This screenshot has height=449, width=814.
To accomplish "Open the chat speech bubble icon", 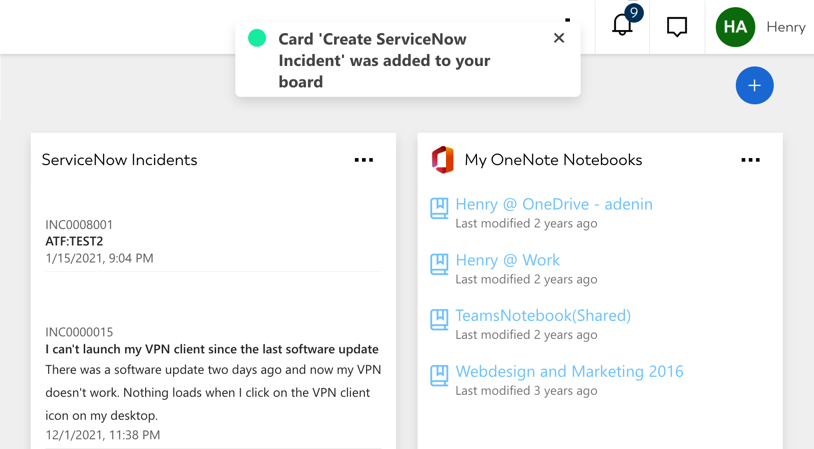I will tap(677, 27).
